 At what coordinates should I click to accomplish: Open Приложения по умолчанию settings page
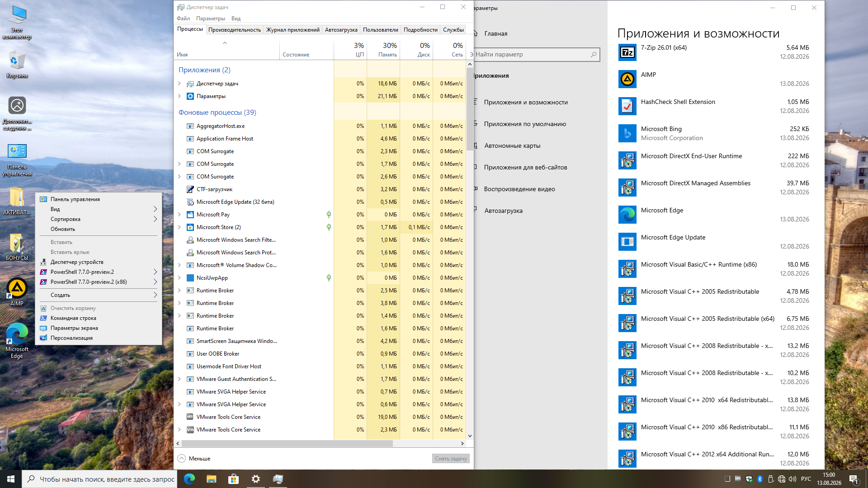pos(525,124)
